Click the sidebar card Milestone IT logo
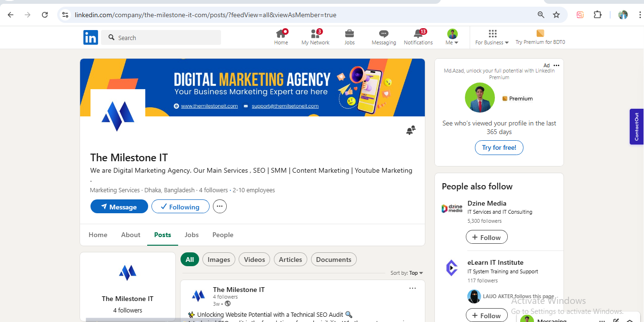This screenshot has width=644, height=322. point(128,273)
